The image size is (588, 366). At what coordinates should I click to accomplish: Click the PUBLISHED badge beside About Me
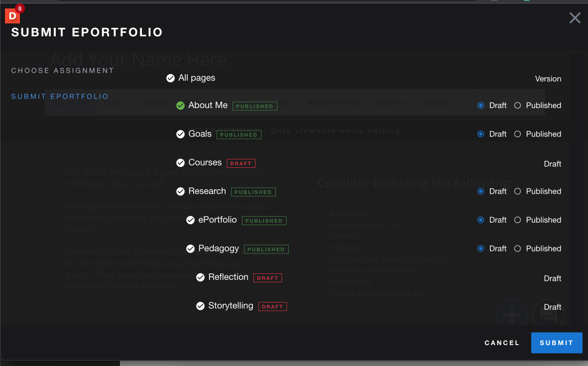click(254, 106)
